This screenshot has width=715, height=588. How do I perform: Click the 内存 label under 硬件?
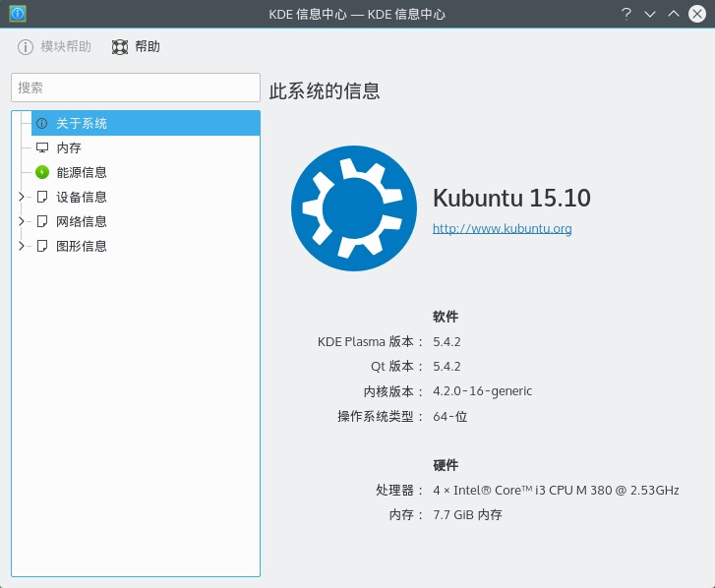click(x=406, y=514)
